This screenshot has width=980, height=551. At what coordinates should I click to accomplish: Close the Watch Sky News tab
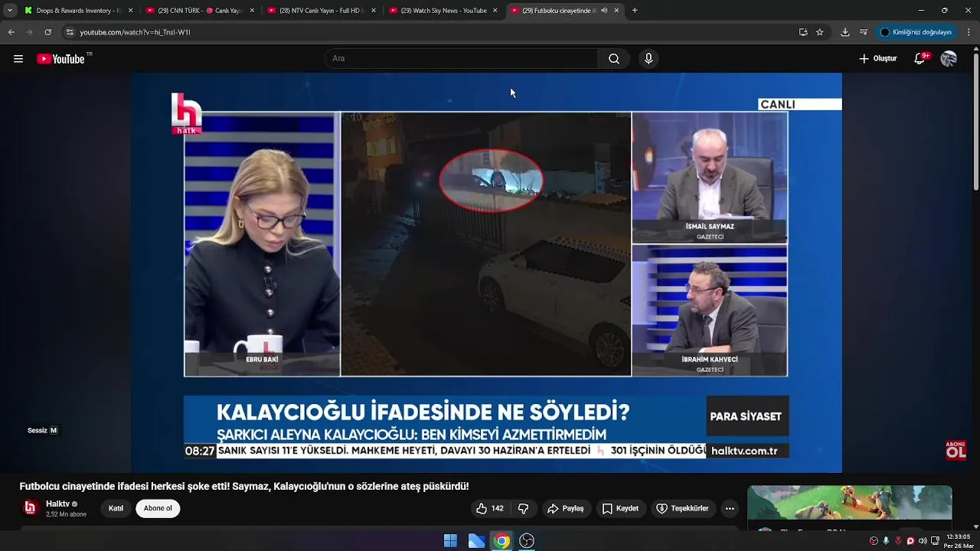(x=495, y=11)
